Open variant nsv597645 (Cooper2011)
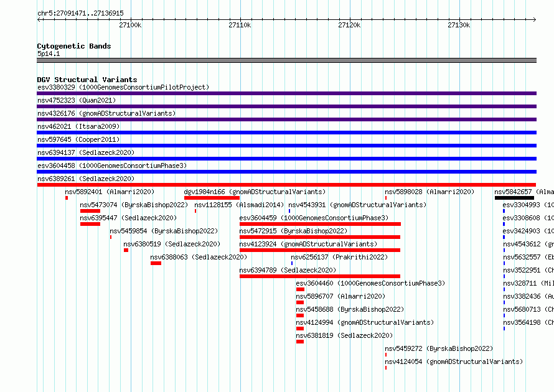The width and height of the screenshot is (554, 392). coord(78,139)
